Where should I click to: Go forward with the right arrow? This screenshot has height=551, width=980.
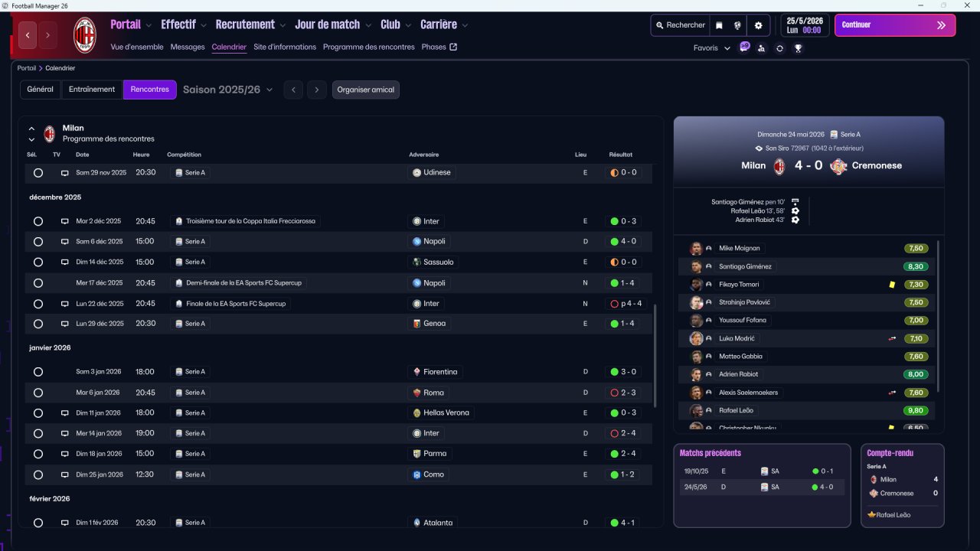[x=47, y=34]
